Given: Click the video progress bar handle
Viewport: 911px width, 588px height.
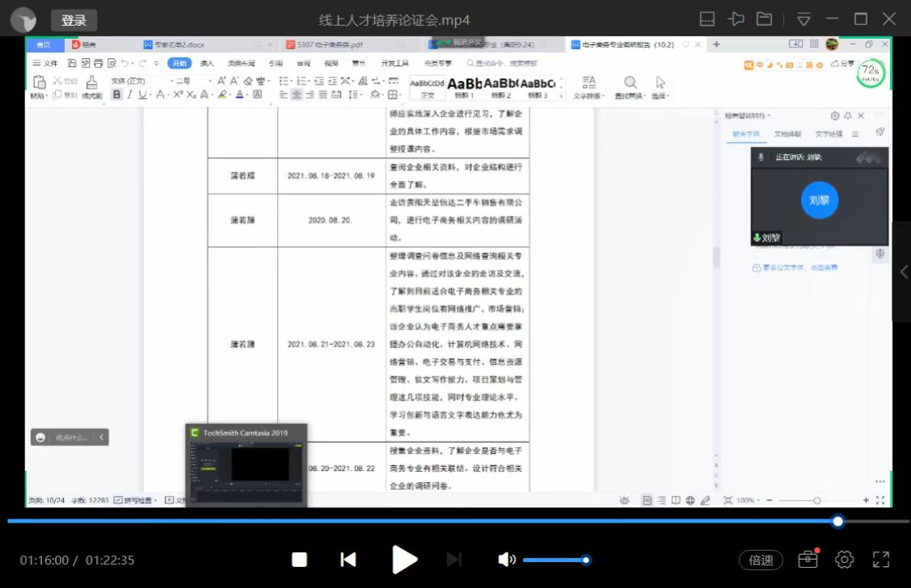Looking at the screenshot, I should 838,522.
